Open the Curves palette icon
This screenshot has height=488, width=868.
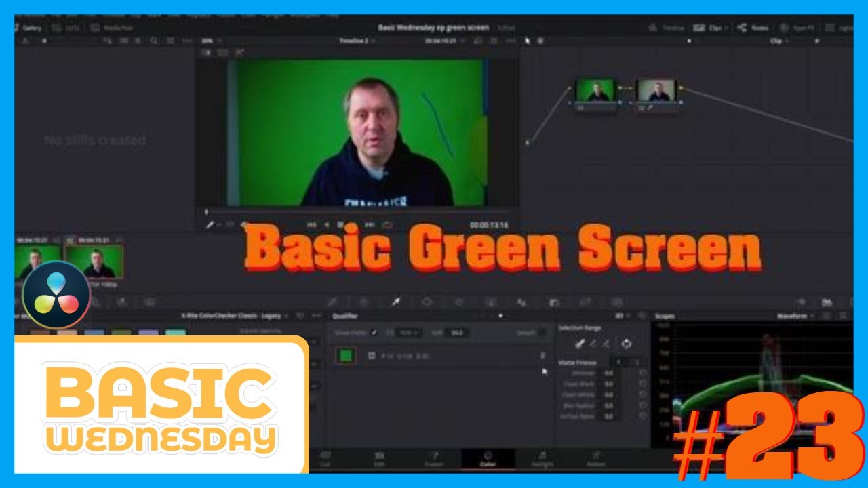(x=332, y=302)
